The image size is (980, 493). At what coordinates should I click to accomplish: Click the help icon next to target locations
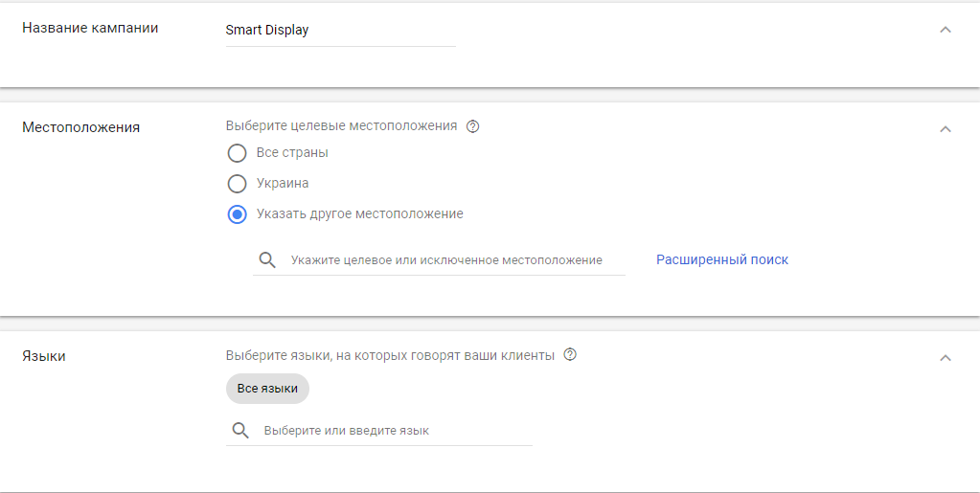(472, 126)
